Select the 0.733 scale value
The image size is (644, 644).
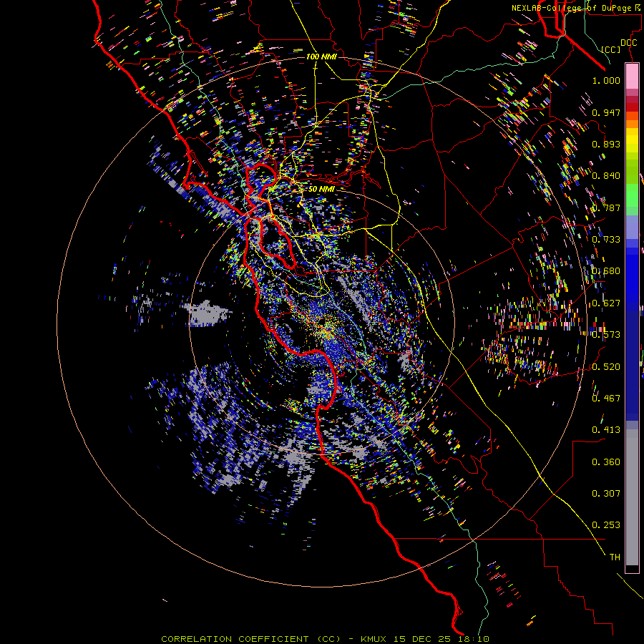point(606,240)
